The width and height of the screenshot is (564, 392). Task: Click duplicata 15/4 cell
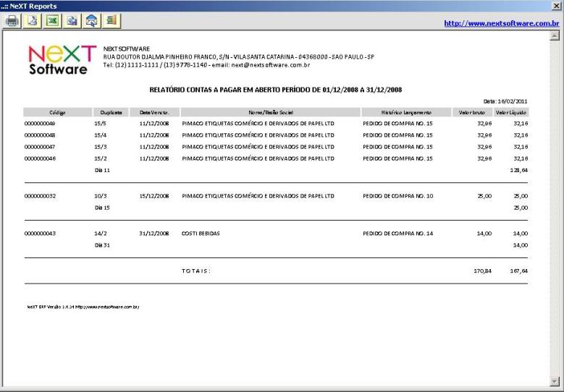tap(101, 135)
